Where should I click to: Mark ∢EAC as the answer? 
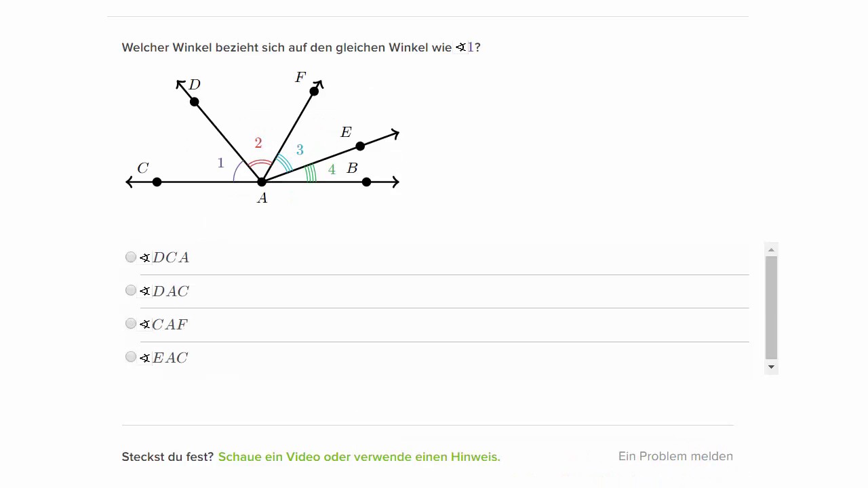(x=131, y=357)
